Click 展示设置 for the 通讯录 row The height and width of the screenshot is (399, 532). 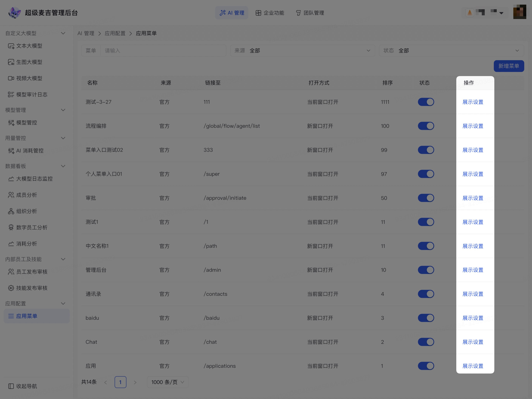pyautogui.click(x=473, y=294)
